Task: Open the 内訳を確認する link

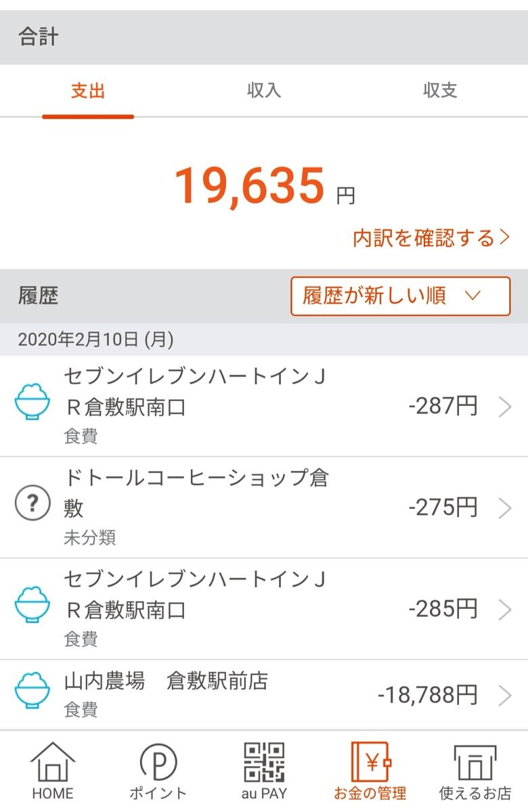Action: (431, 238)
